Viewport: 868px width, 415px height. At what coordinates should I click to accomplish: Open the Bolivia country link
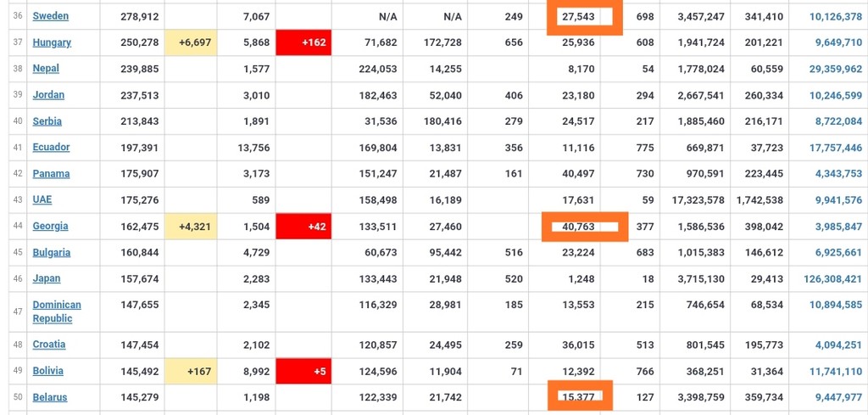[47, 371]
